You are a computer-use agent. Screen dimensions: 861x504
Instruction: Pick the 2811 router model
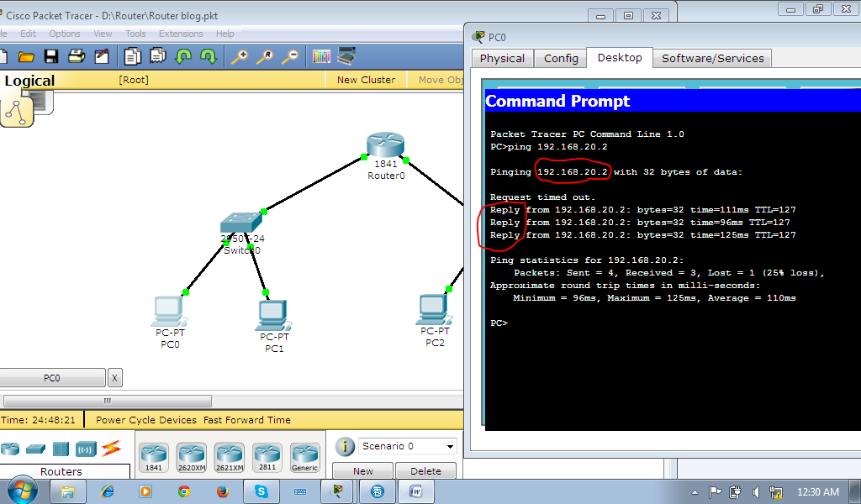[267, 458]
